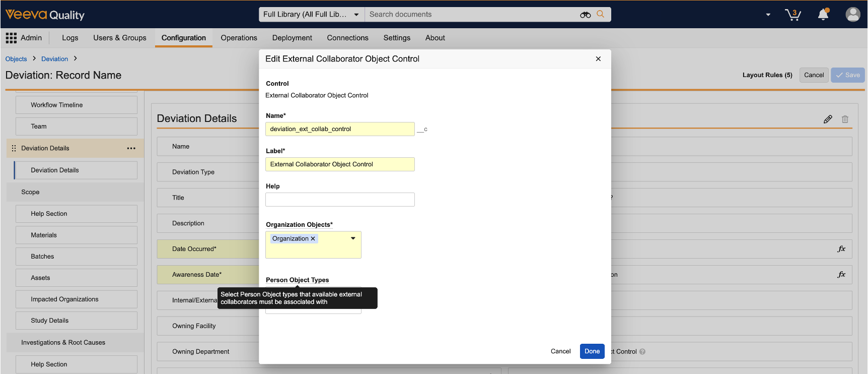Expand the dropdown arrow beside the cart
This screenshot has width=868, height=374.
click(x=768, y=15)
